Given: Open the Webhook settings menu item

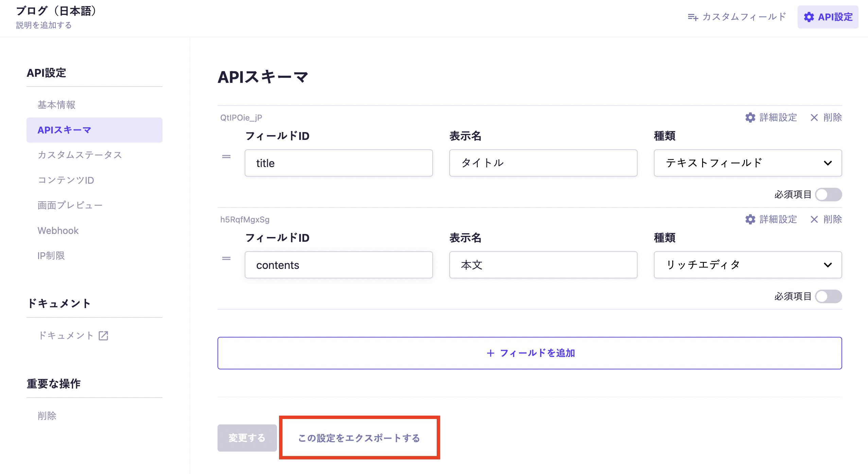Looking at the screenshot, I should [58, 231].
